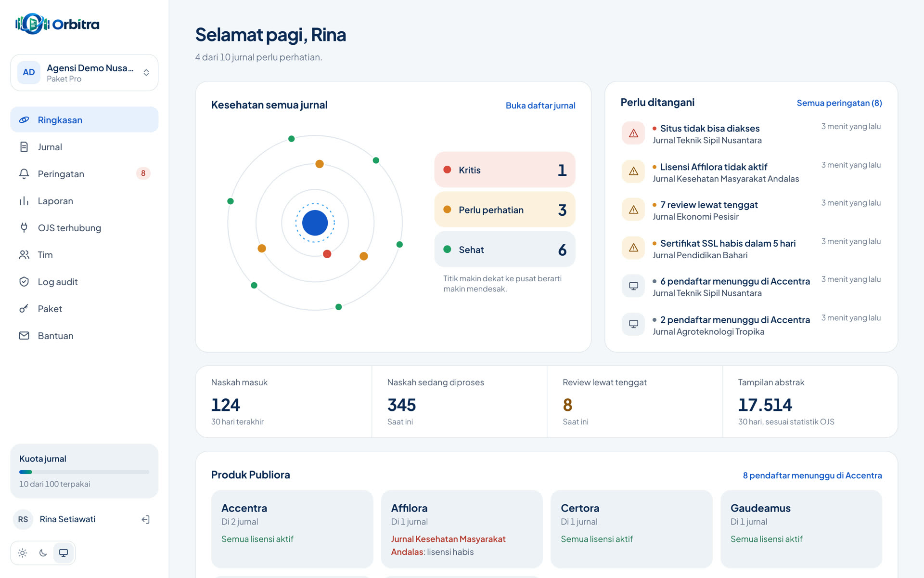This screenshot has width=924, height=578.
Task: Open the Log audit menu item
Action: click(x=84, y=282)
